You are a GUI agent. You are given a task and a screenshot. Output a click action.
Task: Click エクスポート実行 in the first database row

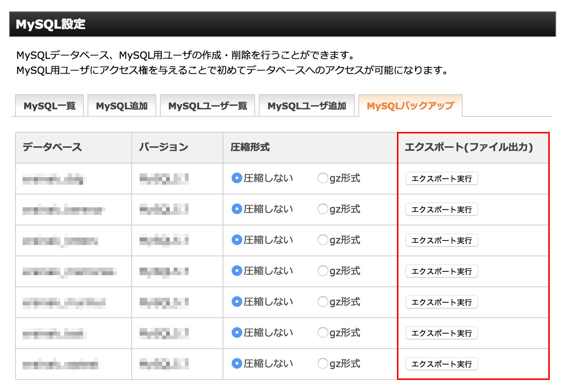click(x=441, y=178)
